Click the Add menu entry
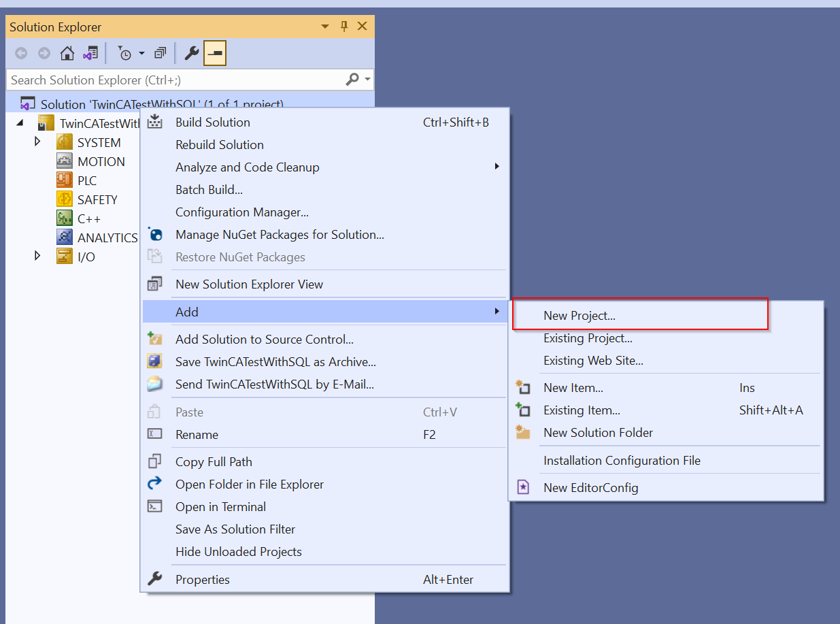 pyautogui.click(x=324, y=312)
